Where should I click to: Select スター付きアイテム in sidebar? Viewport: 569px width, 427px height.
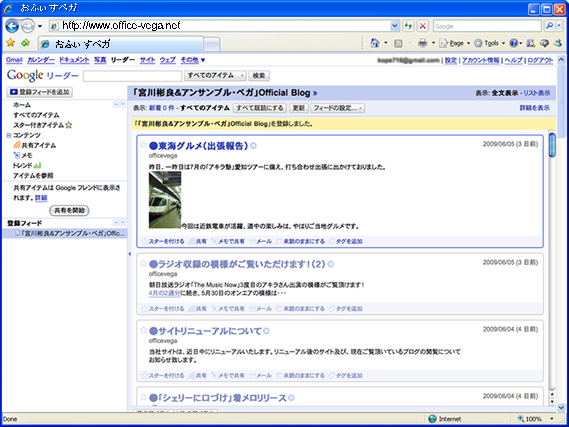pyautogui.click(x=42, y=125)
